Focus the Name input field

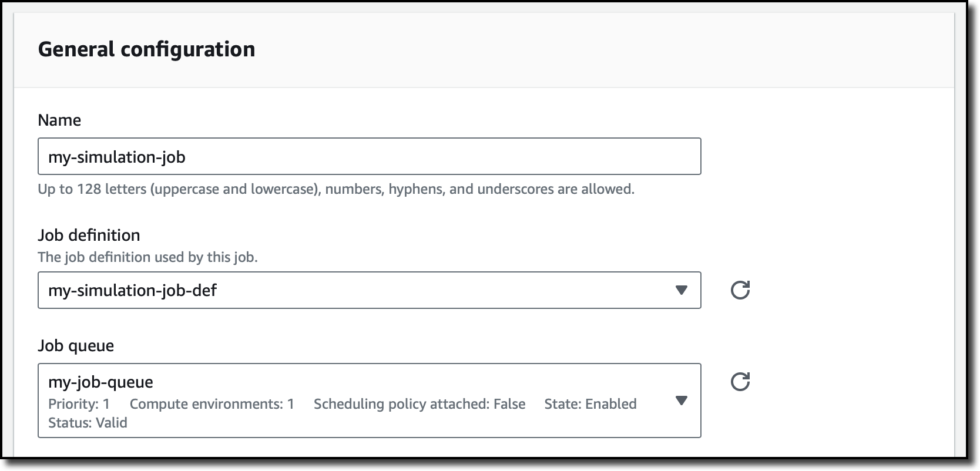tap(411, 157)
